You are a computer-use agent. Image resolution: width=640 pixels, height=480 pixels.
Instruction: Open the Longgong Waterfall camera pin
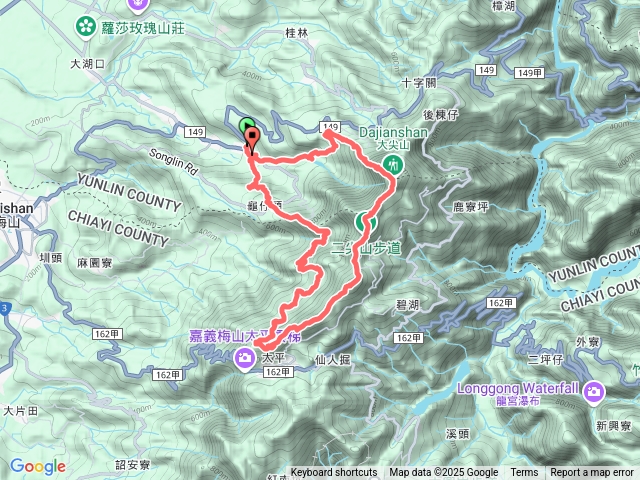(594, 391)
